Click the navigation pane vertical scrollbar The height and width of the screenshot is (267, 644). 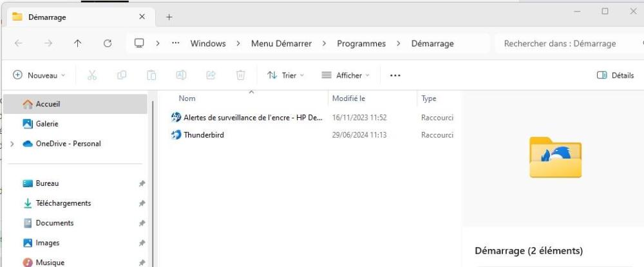[x=153, y=183]
